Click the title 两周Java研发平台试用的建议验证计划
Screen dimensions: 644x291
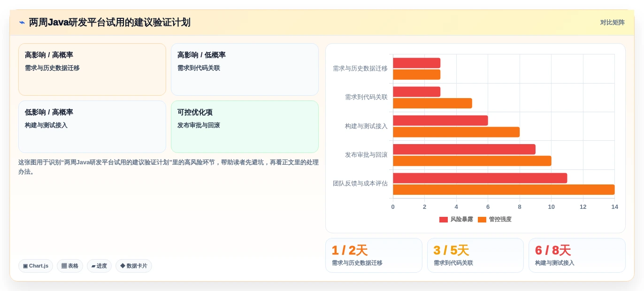[x=110, y=23]
